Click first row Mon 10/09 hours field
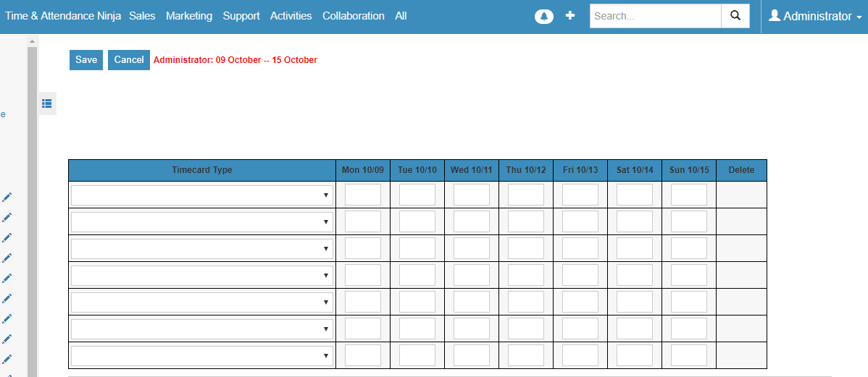 363,195
